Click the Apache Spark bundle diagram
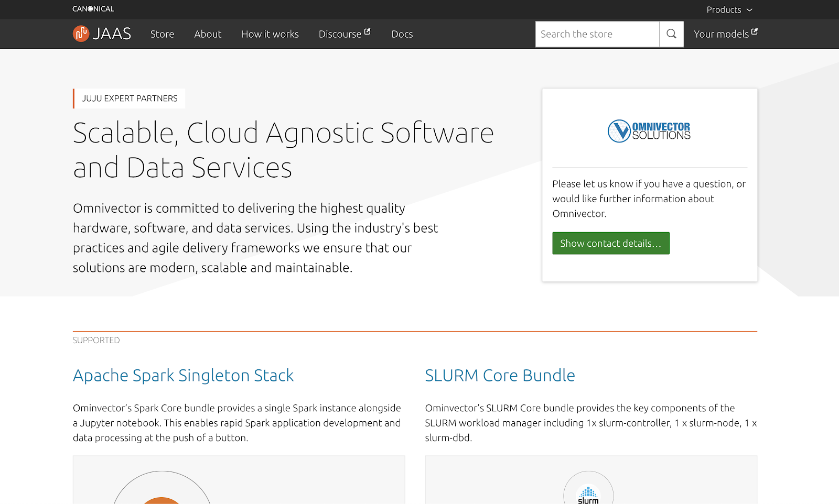This screenshot has width=839, height=504. click(239, 480)
